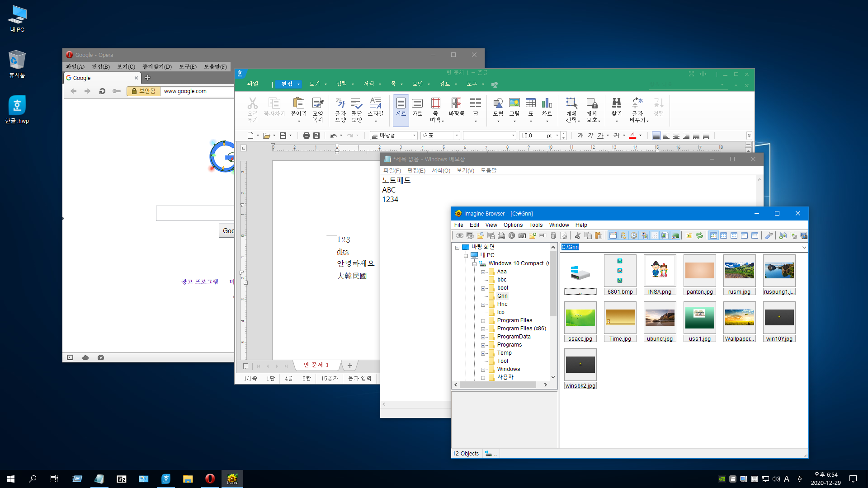Add new document tab plus in Hangul
The height and width of the screenshot is (488, 868).
click(349, 366)
